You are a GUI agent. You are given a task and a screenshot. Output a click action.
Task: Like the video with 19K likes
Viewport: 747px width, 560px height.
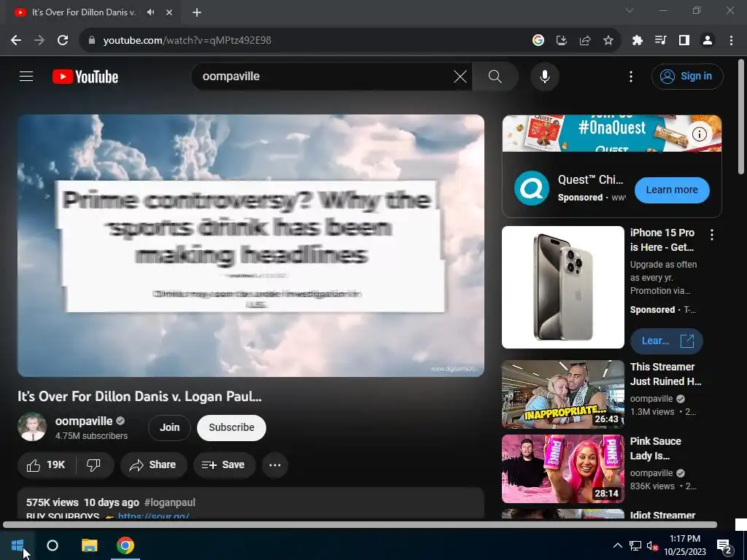click(46, 464)
